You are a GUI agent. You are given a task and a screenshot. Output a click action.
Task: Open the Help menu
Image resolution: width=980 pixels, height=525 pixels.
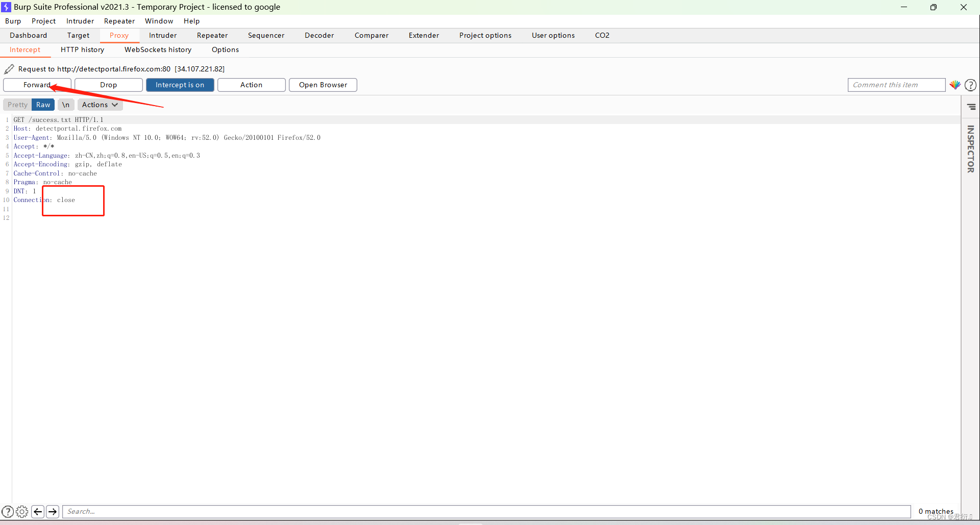(191, 21)
